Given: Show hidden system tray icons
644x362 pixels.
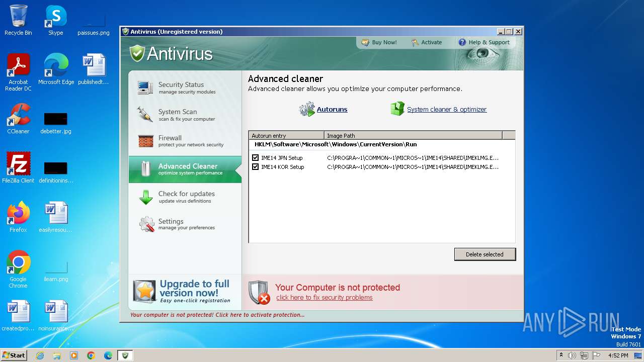Looking at the screenshot, I should pos(561,355).
